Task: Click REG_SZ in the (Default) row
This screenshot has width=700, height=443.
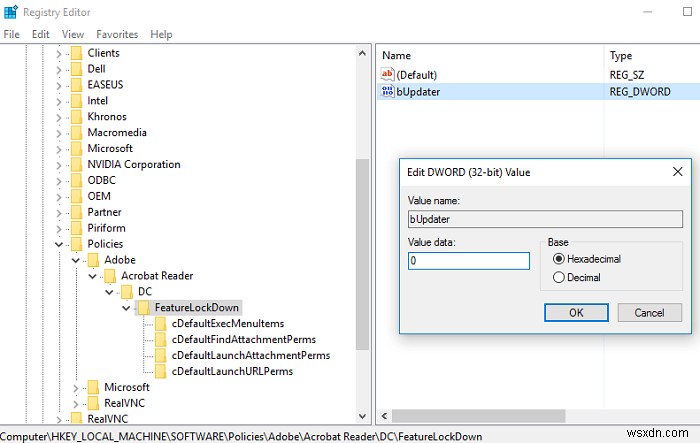Action: (626, 75)
